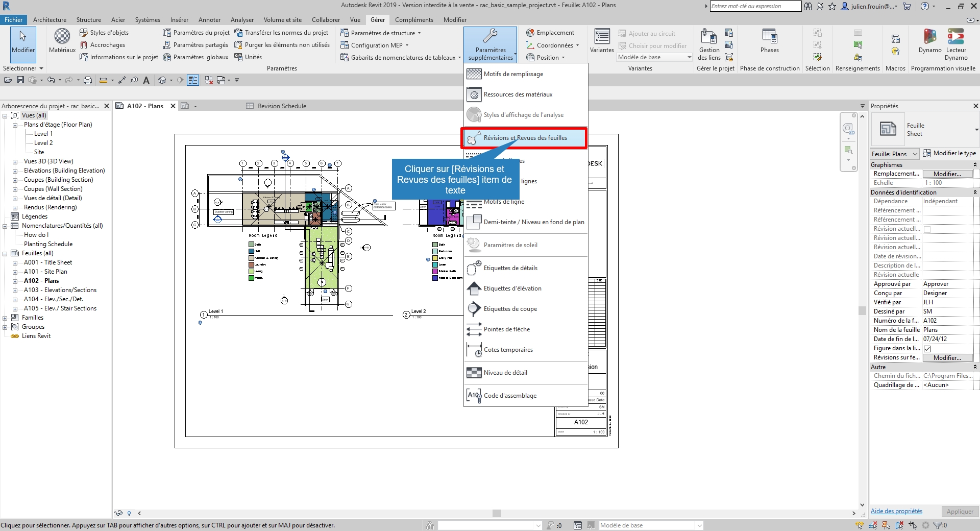Click the save icon in quick access toolbar

click(x=20, y=80)
